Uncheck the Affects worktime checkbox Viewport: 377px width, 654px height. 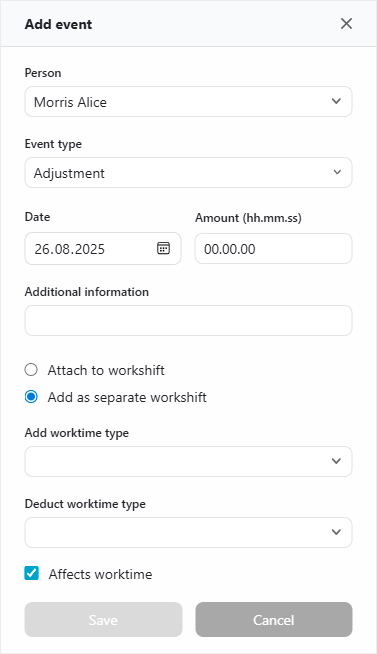point(31,574)
